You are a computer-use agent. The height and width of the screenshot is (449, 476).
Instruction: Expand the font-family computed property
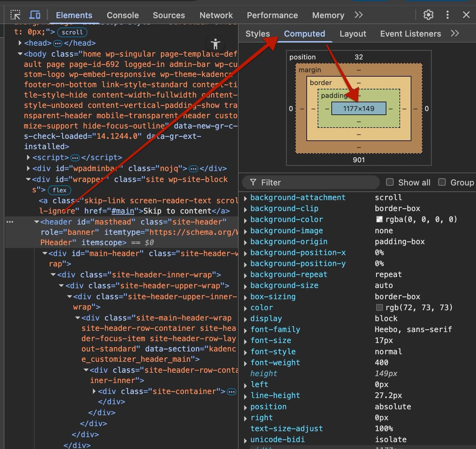[245, 330]
